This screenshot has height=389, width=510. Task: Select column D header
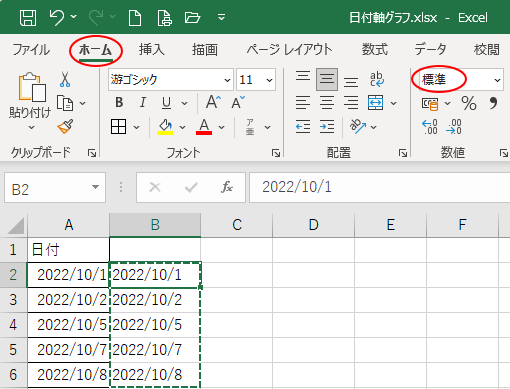click(313, 225)
